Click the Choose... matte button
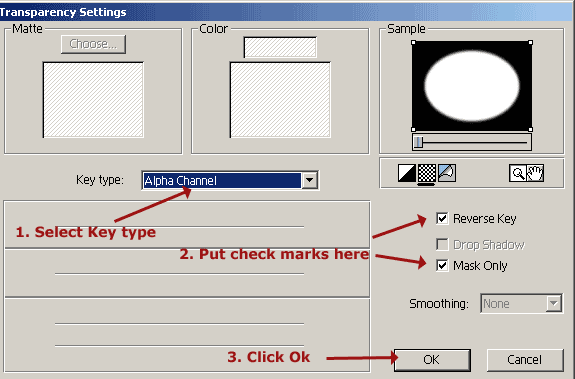Screen dimensions: 575x379 pyautogui.click(x=94, y=44)
